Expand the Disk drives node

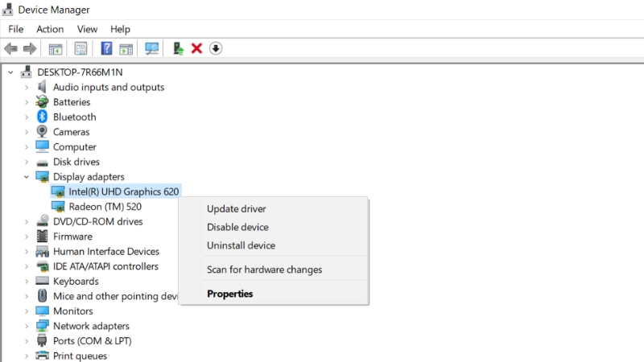[x=27, y=162]
